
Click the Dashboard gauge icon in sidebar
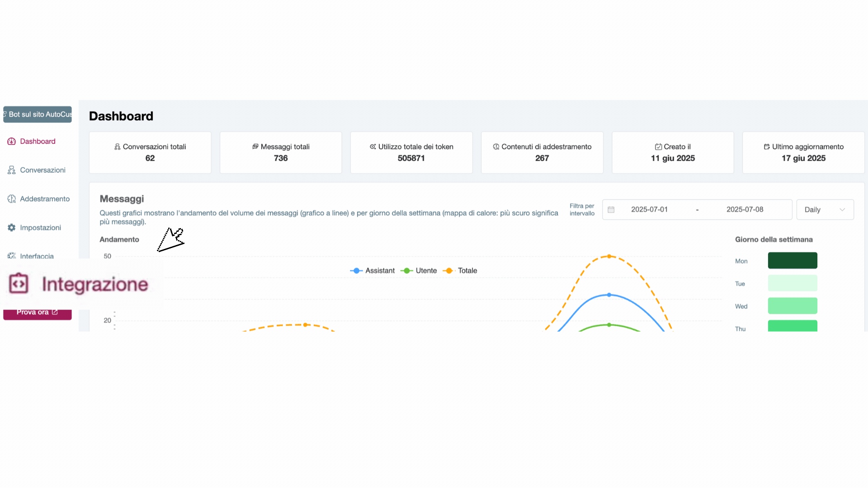tap(12, 141)
